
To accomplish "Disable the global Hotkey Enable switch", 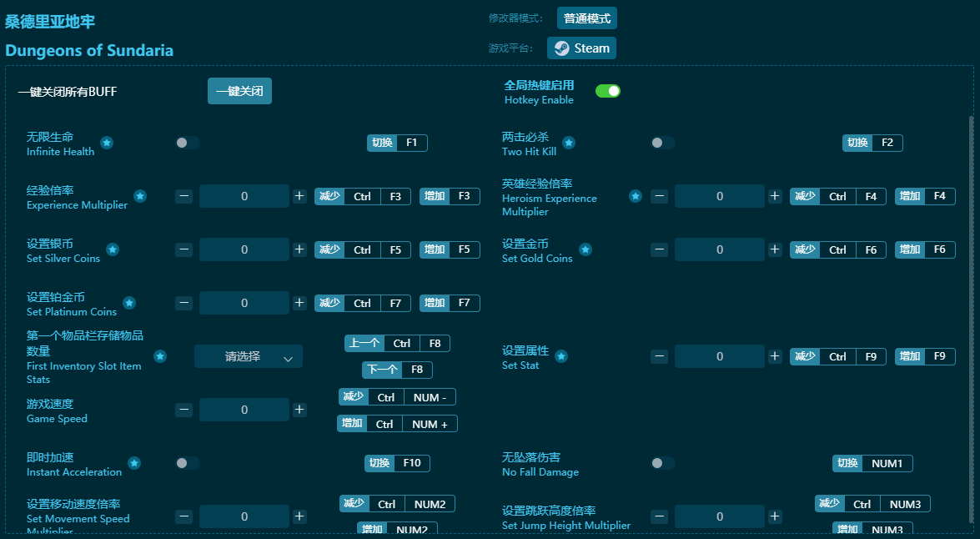I will click(607, 91).
